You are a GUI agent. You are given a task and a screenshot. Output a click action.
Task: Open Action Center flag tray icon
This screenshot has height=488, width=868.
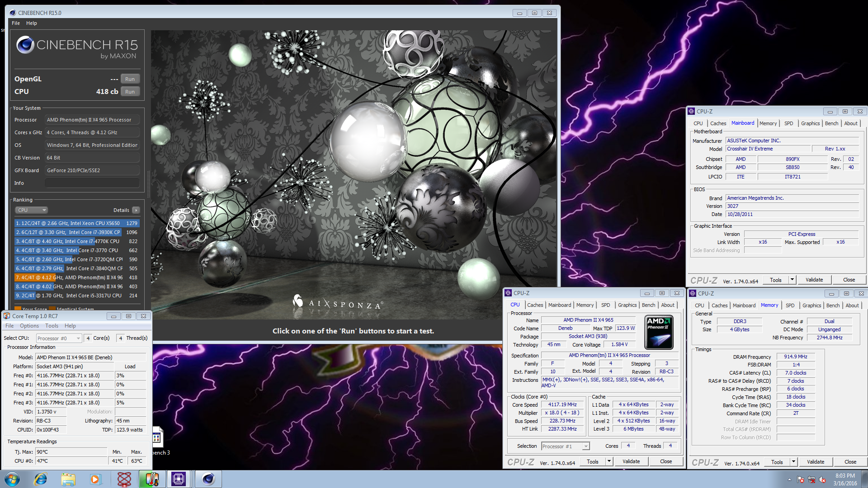click(x=801, y=479)
